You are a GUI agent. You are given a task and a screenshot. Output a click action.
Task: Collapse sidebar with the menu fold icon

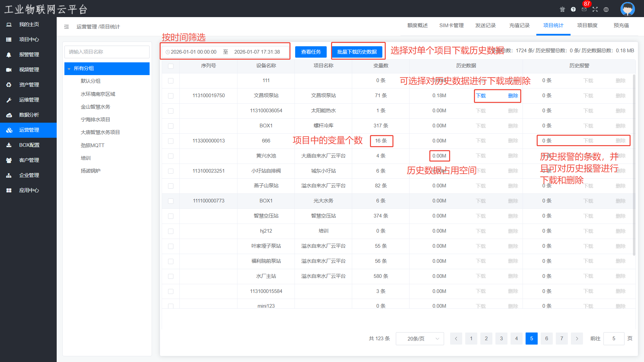point(66,27)
